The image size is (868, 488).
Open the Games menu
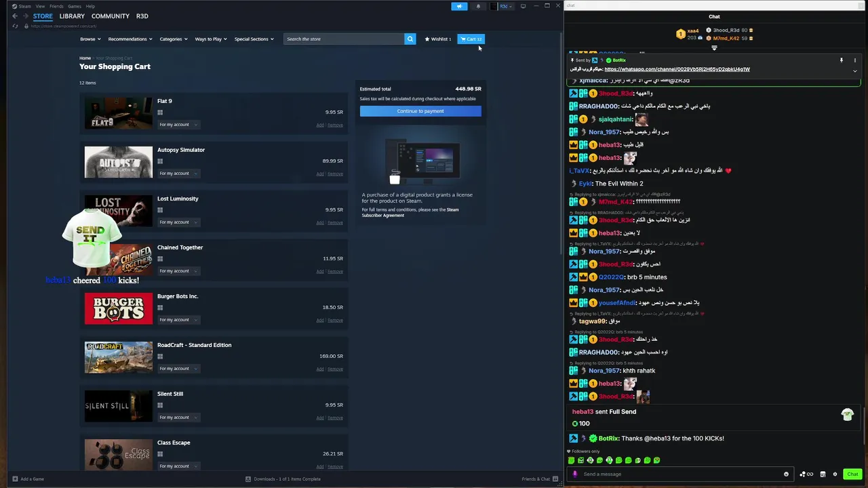point(75,6)
